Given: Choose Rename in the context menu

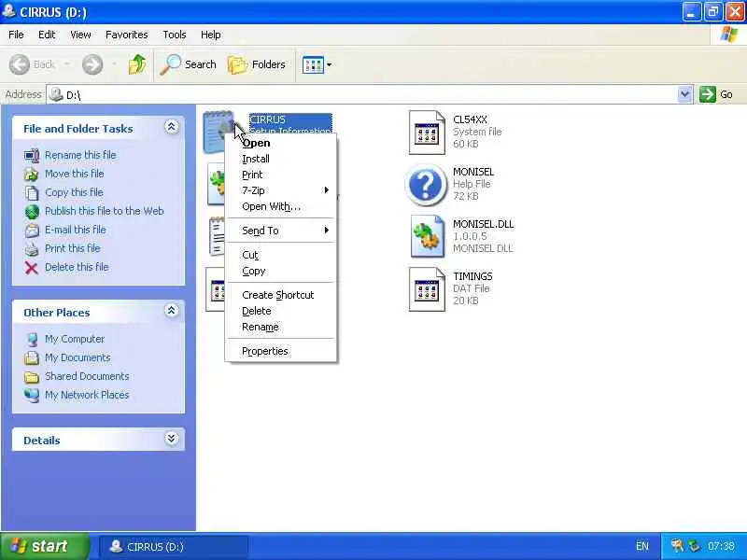Looking at the screenshot, I should pos(281,328).
